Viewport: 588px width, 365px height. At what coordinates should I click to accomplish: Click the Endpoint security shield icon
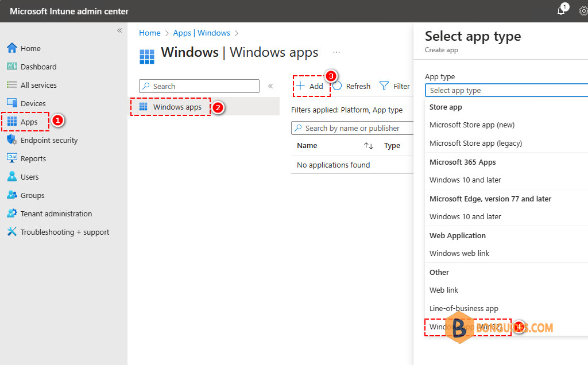[x=12, y=139]
